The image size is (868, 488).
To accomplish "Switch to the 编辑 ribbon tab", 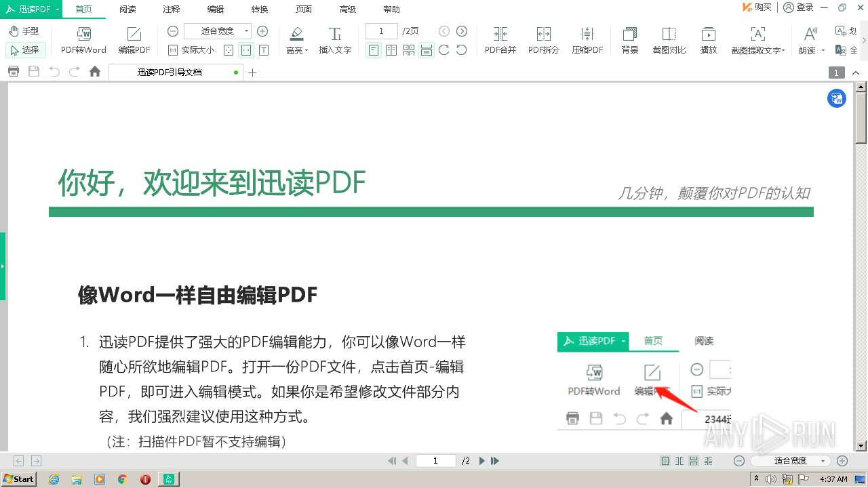I will [x=216, y=9].
